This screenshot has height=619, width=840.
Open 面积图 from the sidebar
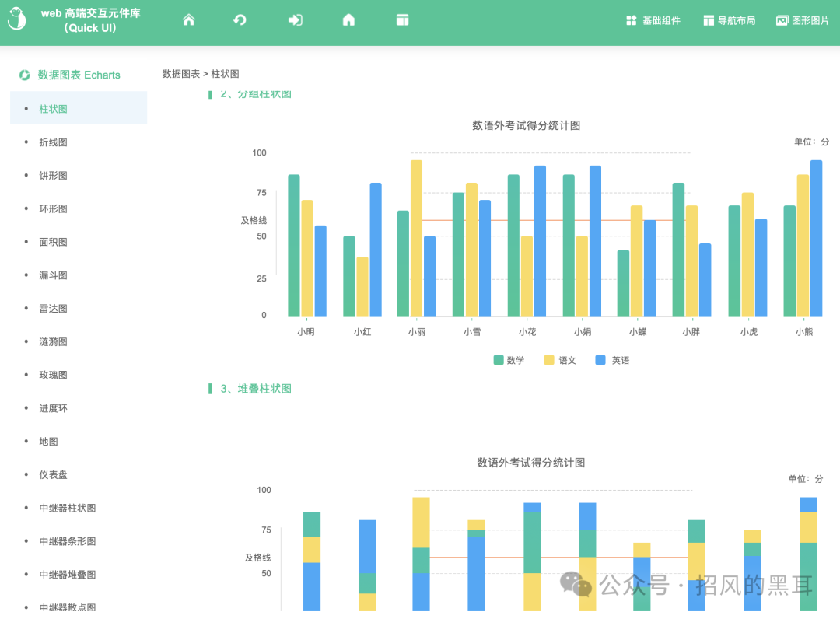point(53,242)
